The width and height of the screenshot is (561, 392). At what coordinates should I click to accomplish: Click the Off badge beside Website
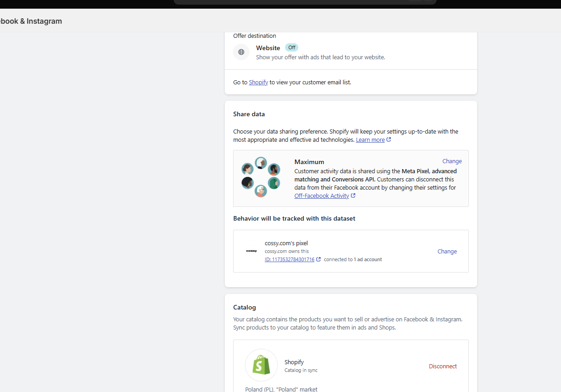tap(292, 47)
